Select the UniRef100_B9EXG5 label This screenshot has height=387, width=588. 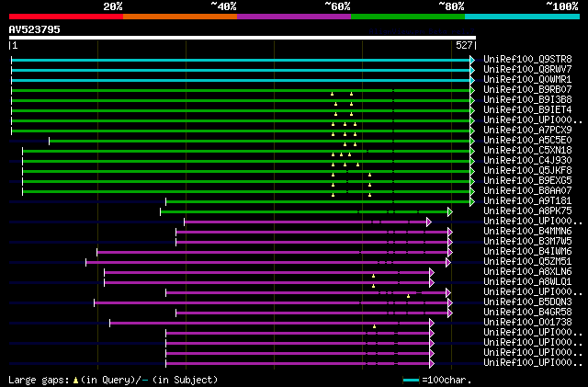click(527, 181)
